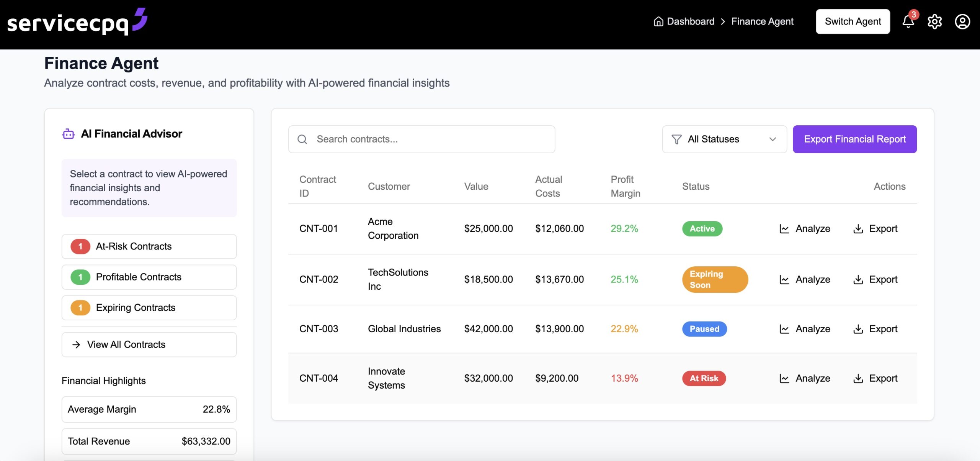The width and height of the screenshot is (980, 461).
Task: Click the 13.9% profit margin value
Action: tap(624, 378)
